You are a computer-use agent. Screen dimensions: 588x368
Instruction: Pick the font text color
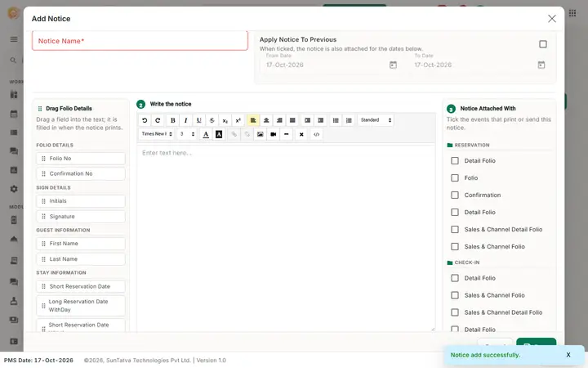coord(206,134)
